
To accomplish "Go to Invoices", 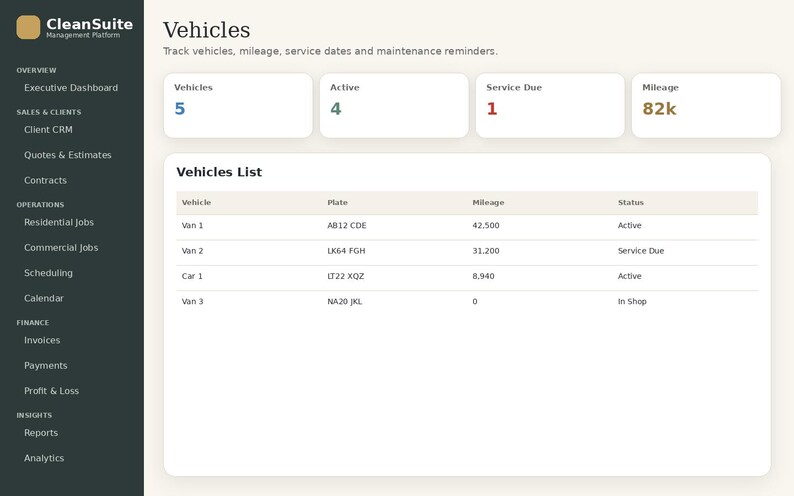I will click(x=42, y=340).
